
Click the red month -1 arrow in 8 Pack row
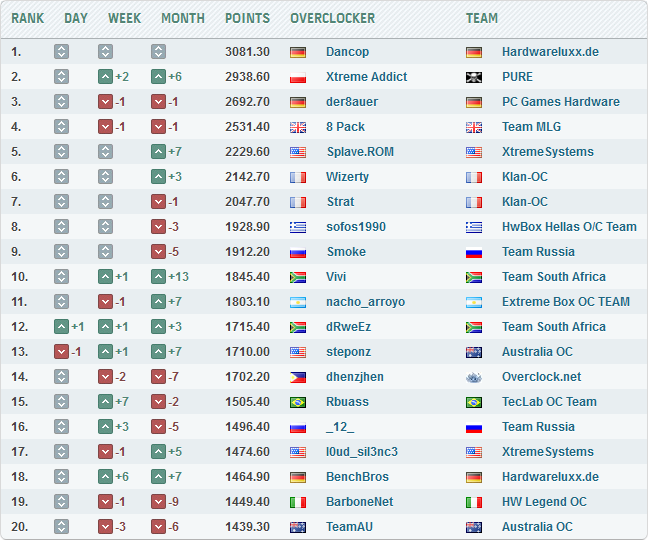coord(158,127)
